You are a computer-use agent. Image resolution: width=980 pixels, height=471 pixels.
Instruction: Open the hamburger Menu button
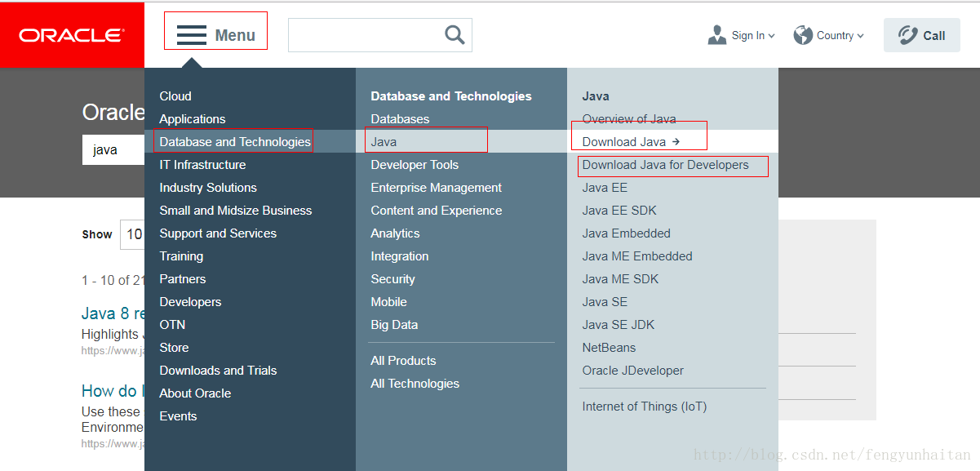click(216, 35)
